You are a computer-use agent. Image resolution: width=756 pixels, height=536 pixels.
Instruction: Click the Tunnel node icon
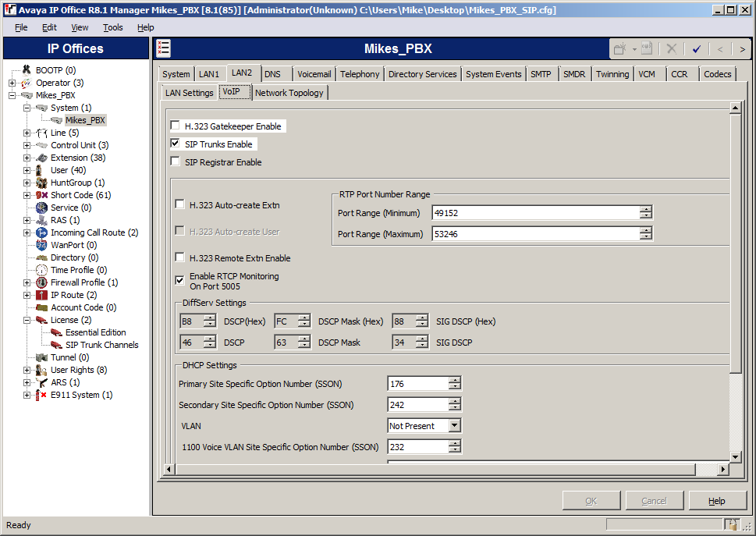click(x=41, y=357)
